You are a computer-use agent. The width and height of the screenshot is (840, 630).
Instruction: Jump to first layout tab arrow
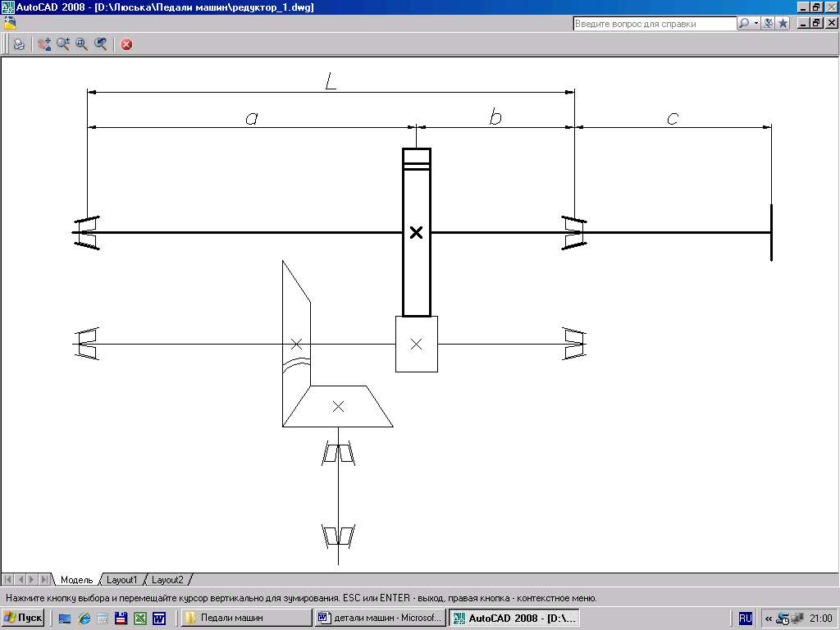[8, 580]
